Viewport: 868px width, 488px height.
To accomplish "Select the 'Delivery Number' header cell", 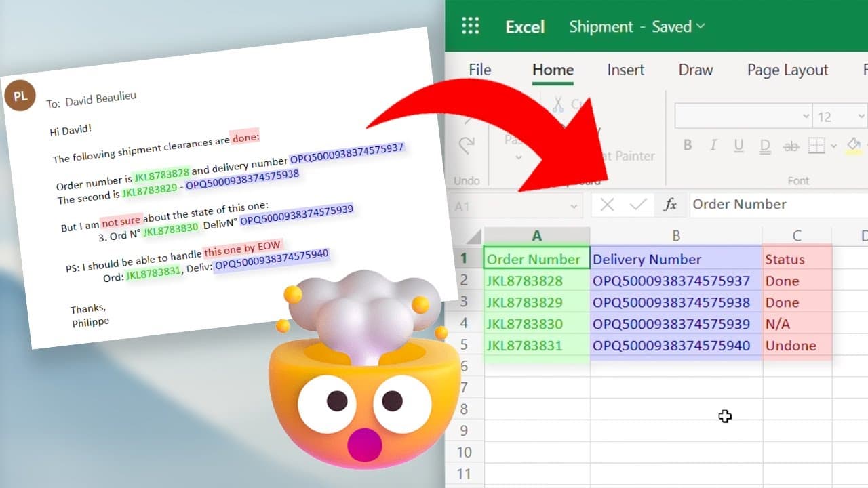I will pos(677,259).
